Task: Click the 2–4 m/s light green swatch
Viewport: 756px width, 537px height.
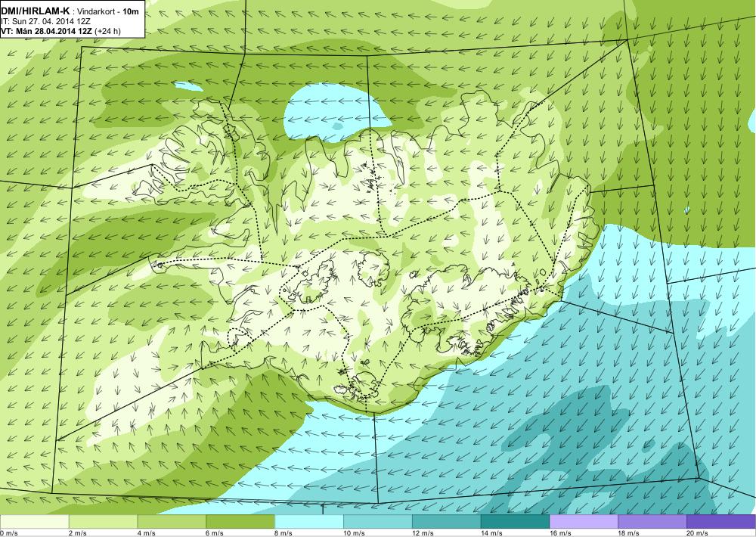Action: click(x=103, y=522)
